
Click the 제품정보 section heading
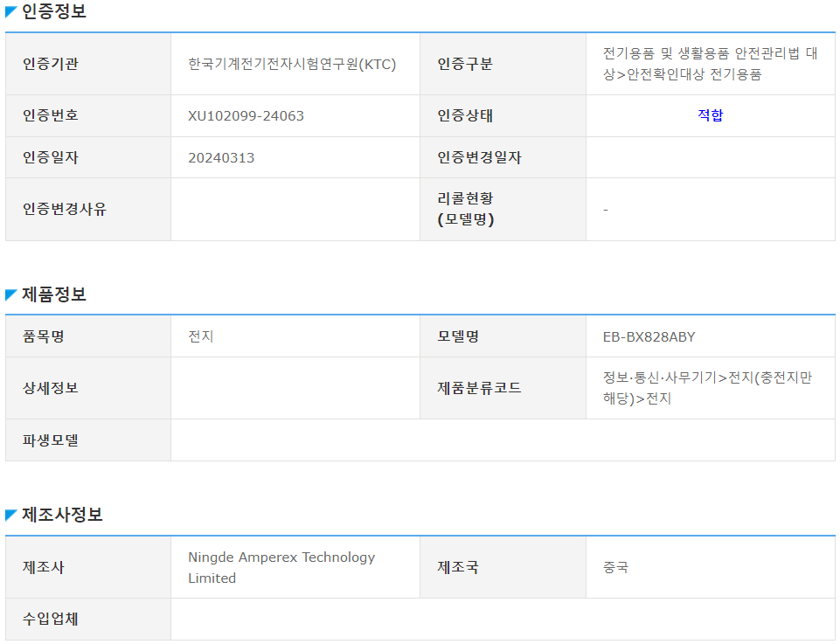coord(54,294)
